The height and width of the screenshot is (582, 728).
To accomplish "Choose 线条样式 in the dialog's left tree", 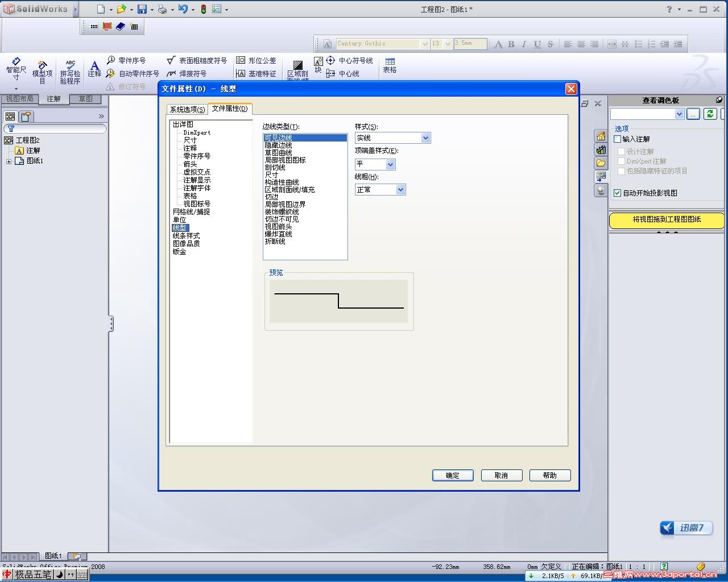I will coord(186,236).
